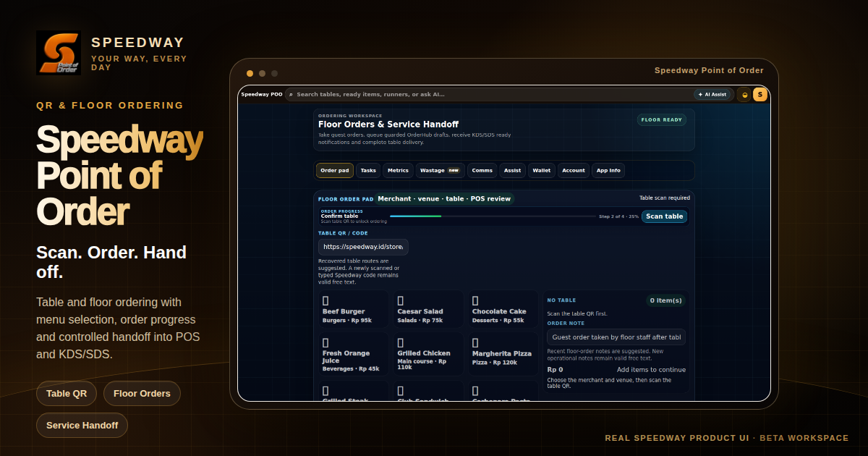Click the Speedway POO header label
Screen dimensions: 868x456
coord(262,95)
